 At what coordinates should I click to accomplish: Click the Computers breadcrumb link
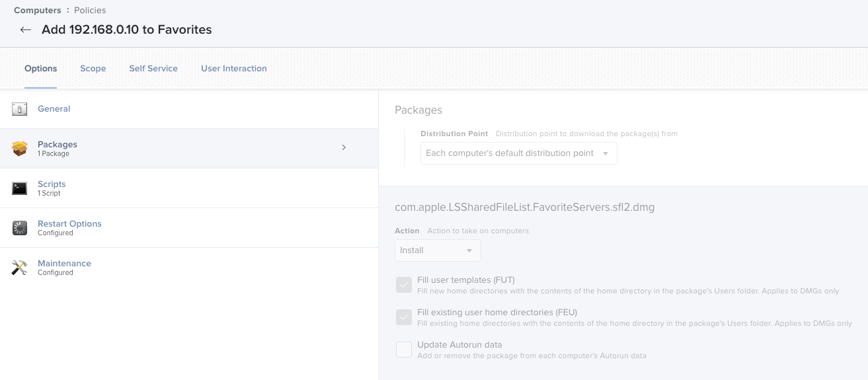click(x=38, y=11)
